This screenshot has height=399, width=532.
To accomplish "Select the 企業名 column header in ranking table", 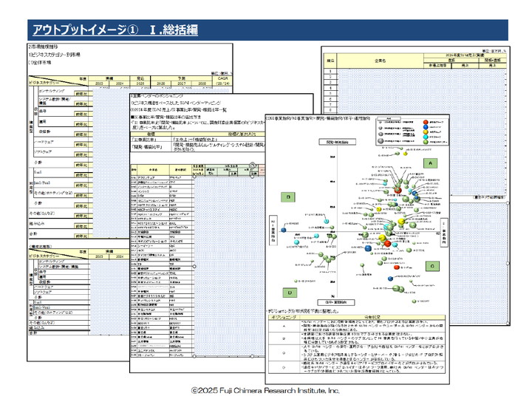I will point(380,61).
